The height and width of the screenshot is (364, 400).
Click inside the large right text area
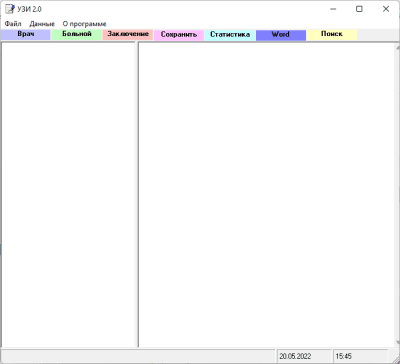[267, 195]
